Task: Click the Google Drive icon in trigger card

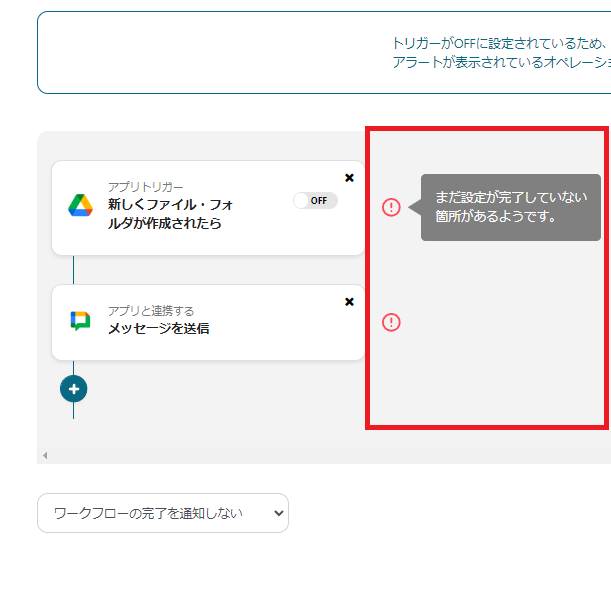Action: (x=80, y=205)
